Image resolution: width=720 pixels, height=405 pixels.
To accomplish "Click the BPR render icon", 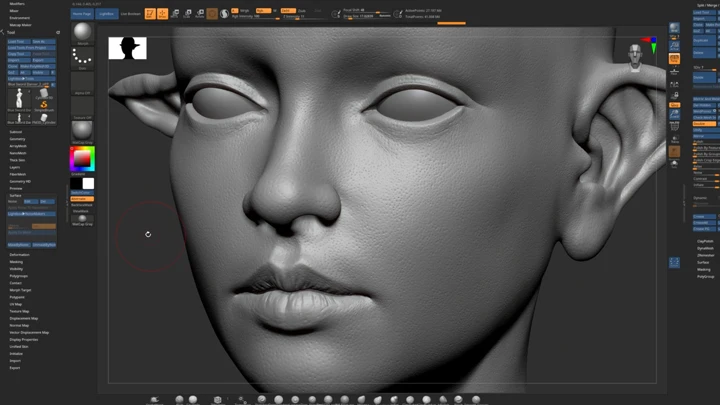I will 674,29.
